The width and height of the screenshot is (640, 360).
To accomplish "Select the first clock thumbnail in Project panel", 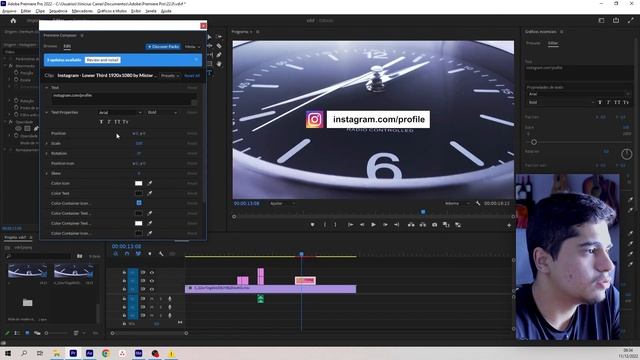I will pos(27,271).
